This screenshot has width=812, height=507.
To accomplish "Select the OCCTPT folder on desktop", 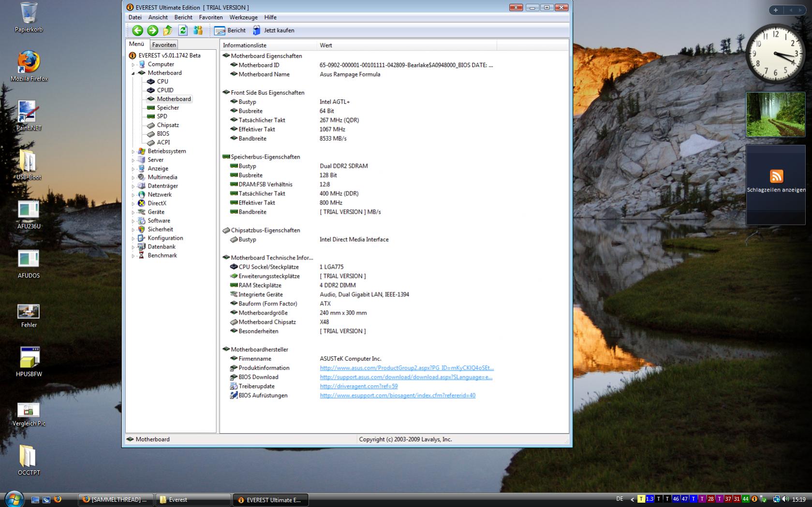I will 29,460.
